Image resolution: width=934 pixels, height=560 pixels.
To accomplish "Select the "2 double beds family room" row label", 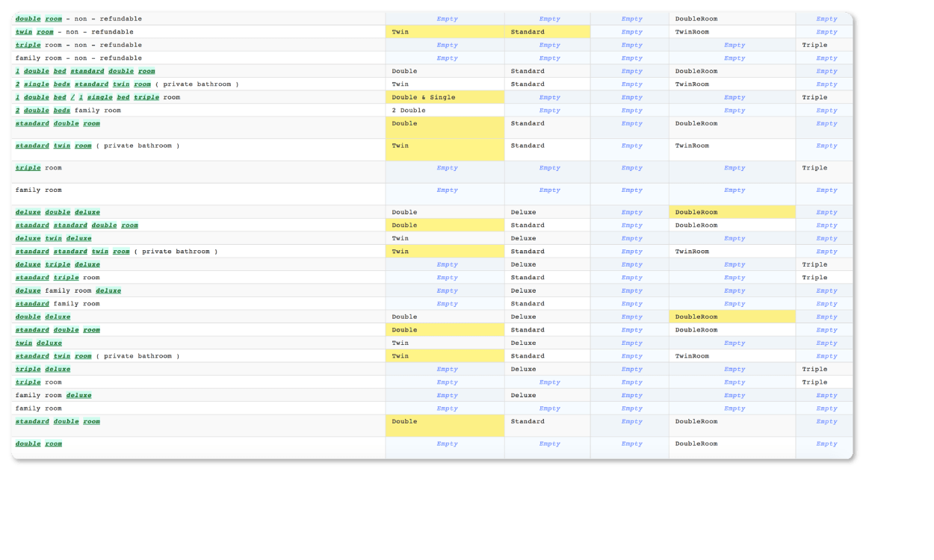I will click(x=68, y=111).
